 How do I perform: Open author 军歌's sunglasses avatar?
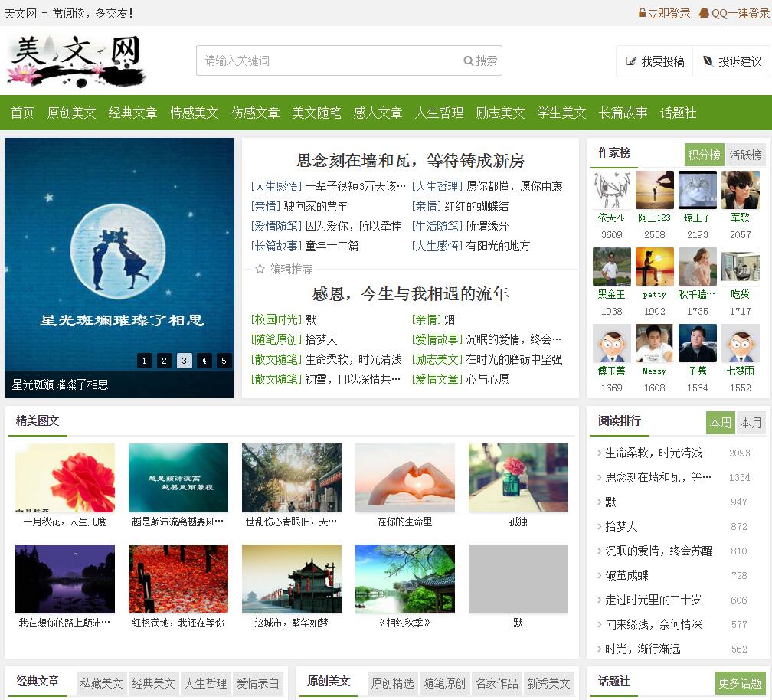point(740,190)
